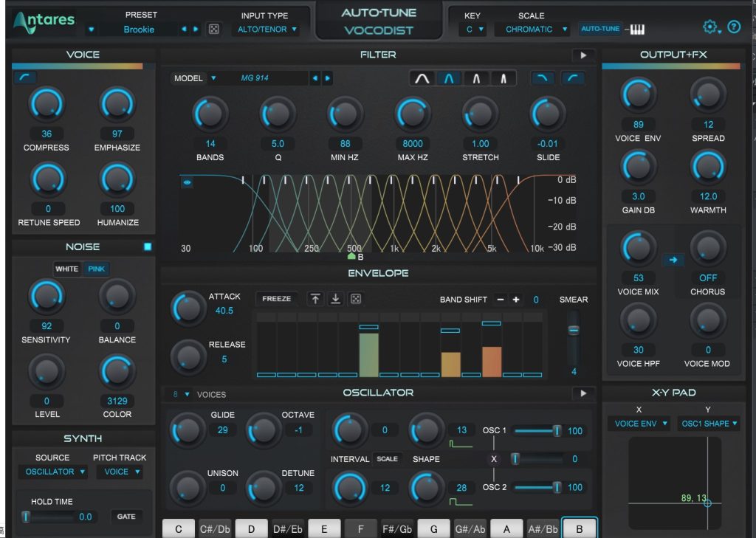Screen dimensions: 756x538
Task: Select the F#/Gb note key
Action: 397,528
